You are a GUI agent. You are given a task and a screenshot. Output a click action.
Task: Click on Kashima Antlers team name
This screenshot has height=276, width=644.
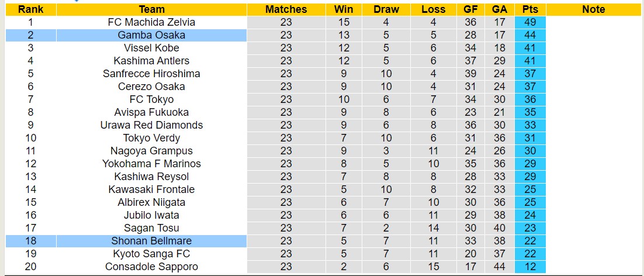[152, 61]
